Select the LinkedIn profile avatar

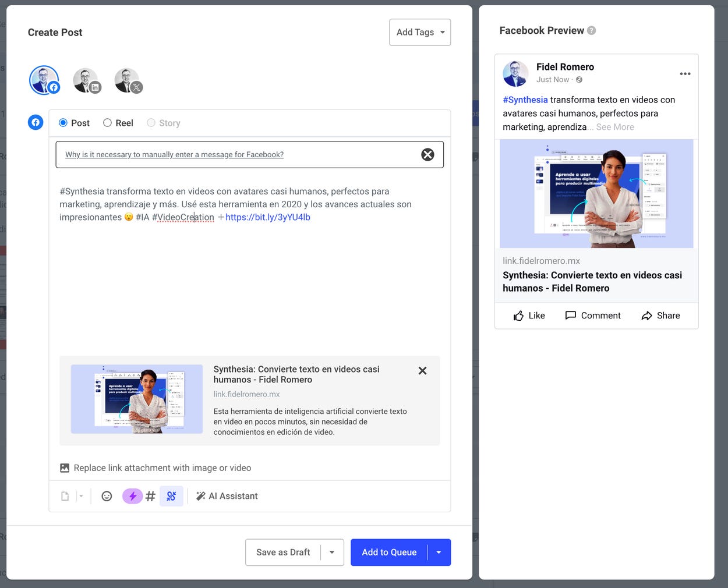tap(87, 80)
